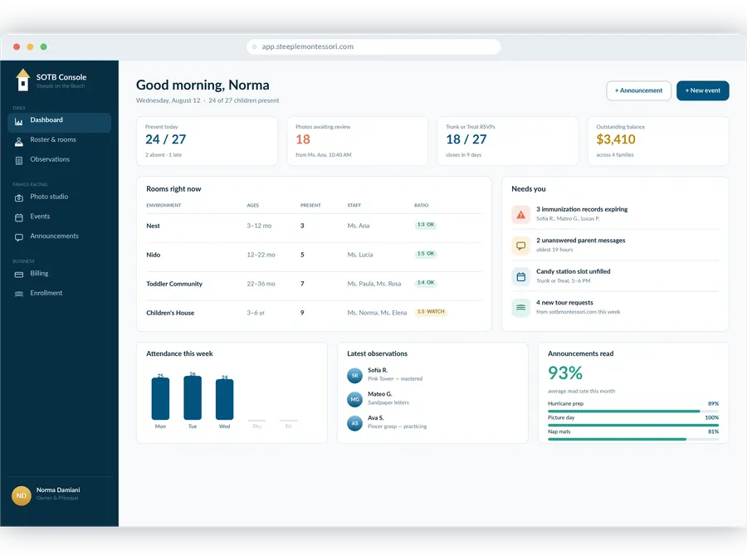Screen dimensions: 747x560
Task: Click Ms. Paula, Ms. Rosa staff cell
Action: 374,284
